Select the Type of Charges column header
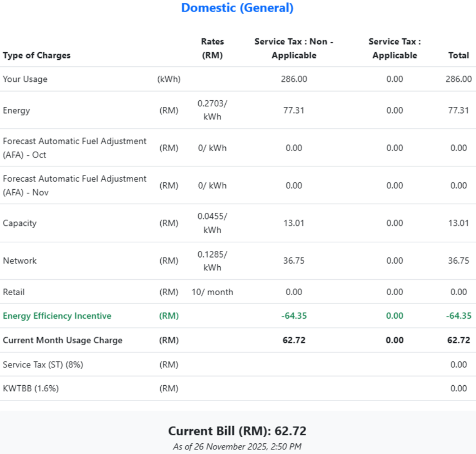Screen dimensions: 476x454 point(36,56)
